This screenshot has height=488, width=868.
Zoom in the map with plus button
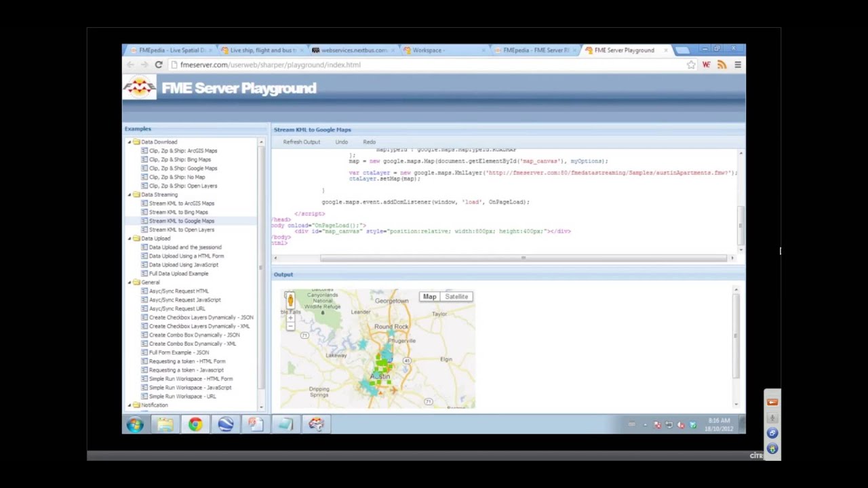[290, 318]
